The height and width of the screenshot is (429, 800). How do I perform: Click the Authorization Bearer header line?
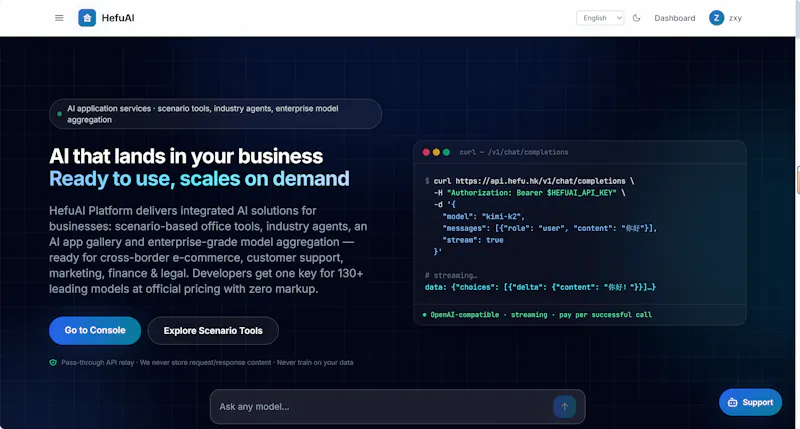pyautogui.click(x=530, y=193)
